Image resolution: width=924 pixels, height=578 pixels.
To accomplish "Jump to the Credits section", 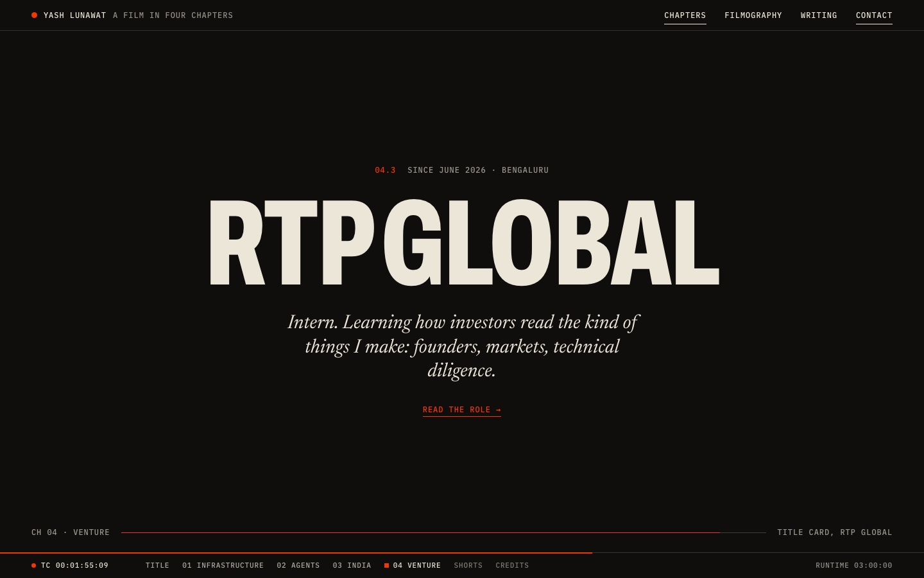I will pos(512,566).
